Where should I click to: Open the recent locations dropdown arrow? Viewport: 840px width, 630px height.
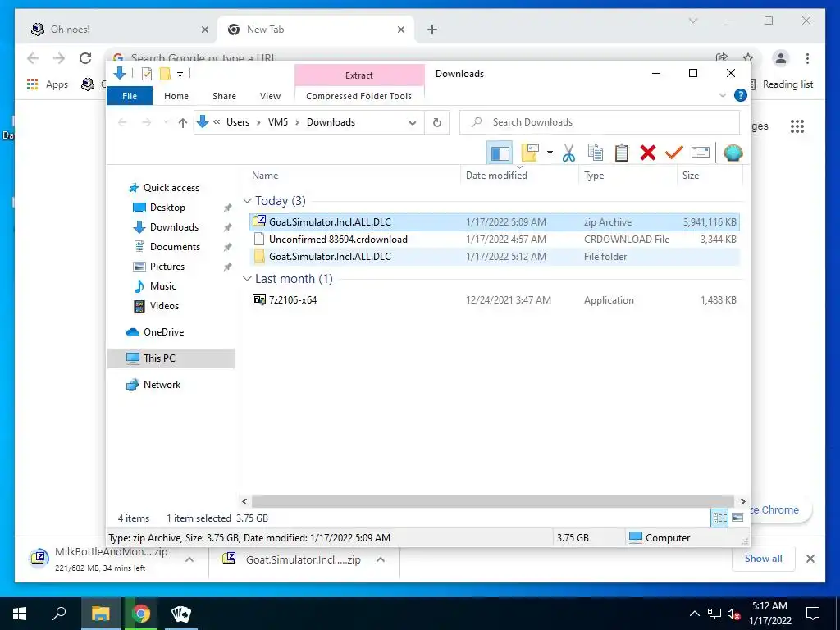coord(166,123)
